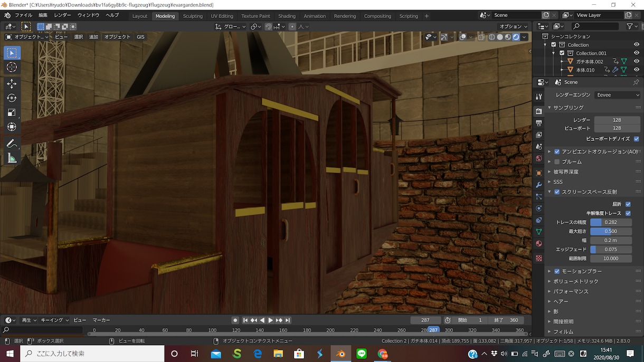Switch to the Sculpting workspace tab
This screenshot has width=644, height=362.
[193, 16]
